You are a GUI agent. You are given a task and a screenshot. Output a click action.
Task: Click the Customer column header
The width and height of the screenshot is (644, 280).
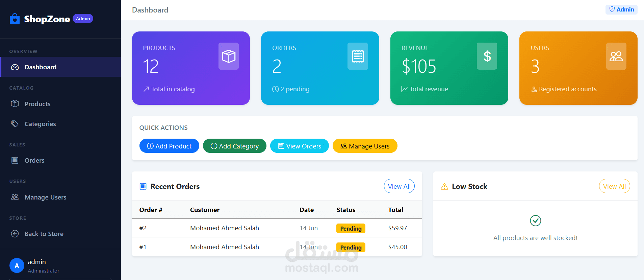tap(205, 210)
